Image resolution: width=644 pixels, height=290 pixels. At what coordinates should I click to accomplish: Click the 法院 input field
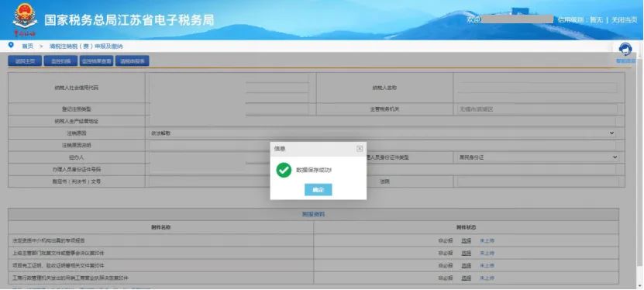point(538,181)
